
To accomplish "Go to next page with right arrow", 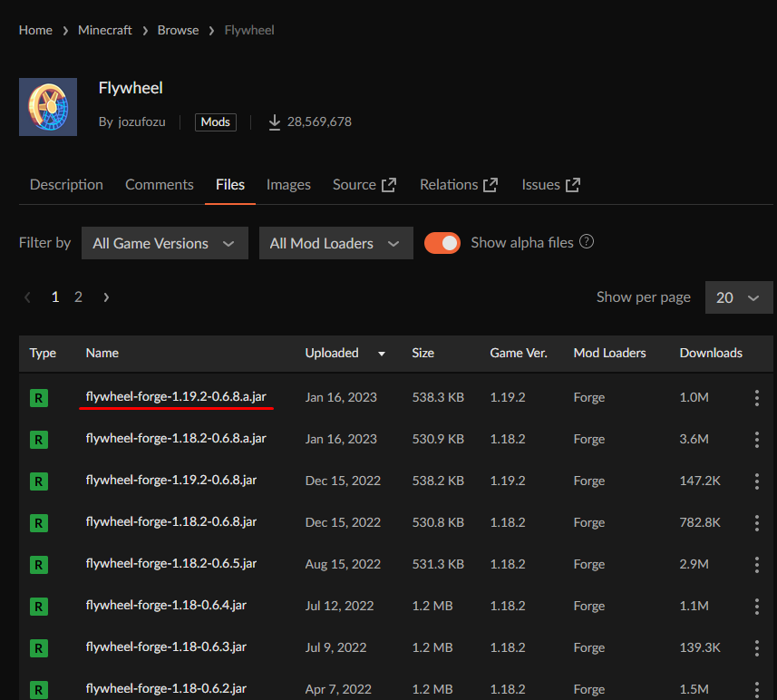I will click(x=106, y=297).
